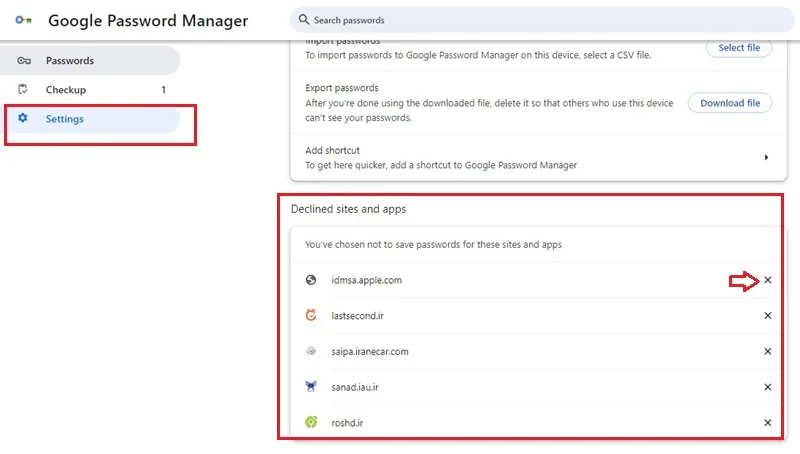Screen dimensions: 800x454
Task: Click the roshd.ir site name
Action: pyautogui.click(x=347, y=423)
